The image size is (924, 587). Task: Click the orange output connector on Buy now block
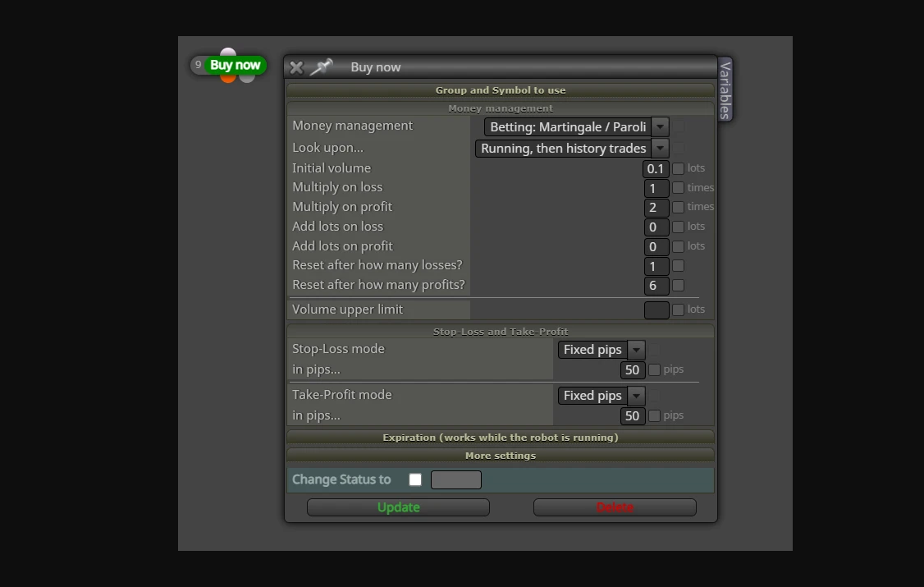tap(227, 78)
